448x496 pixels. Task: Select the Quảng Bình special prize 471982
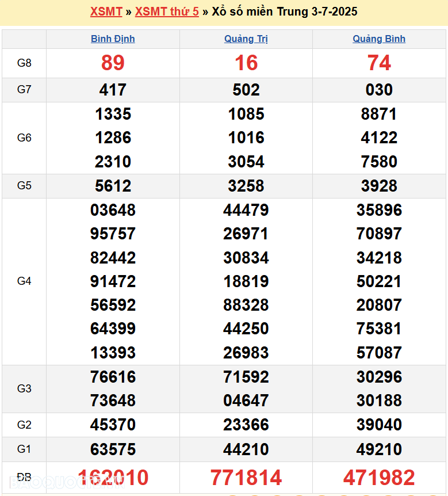(379, 478)
